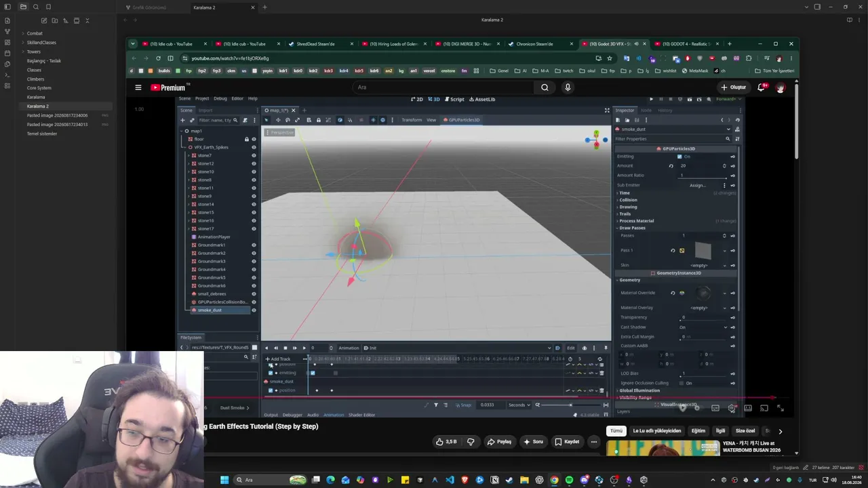This screenshot has width=868, height=488.
Task: Hide the stone10 node
Action: (254, 171)
